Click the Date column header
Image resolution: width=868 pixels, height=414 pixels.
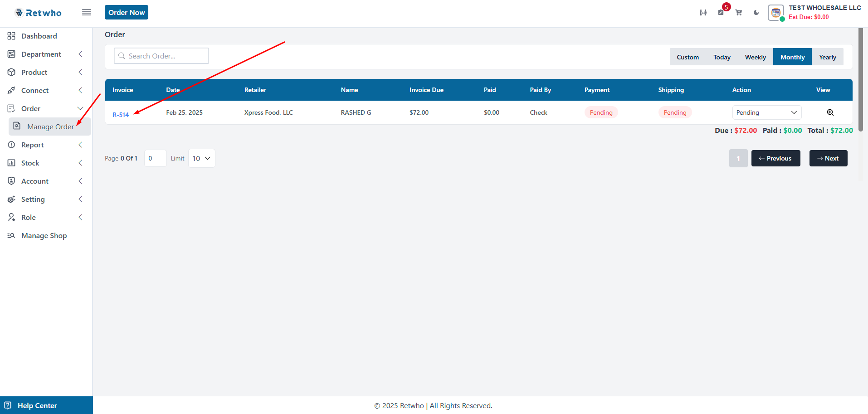point(173,90)
